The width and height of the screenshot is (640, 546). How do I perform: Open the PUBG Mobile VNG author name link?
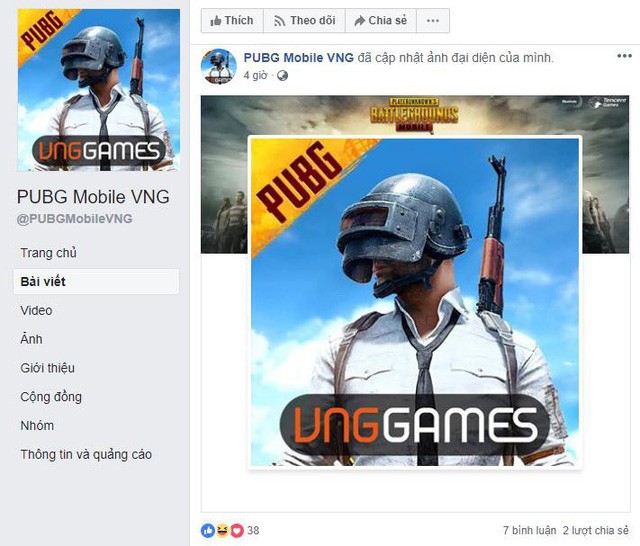298,58
